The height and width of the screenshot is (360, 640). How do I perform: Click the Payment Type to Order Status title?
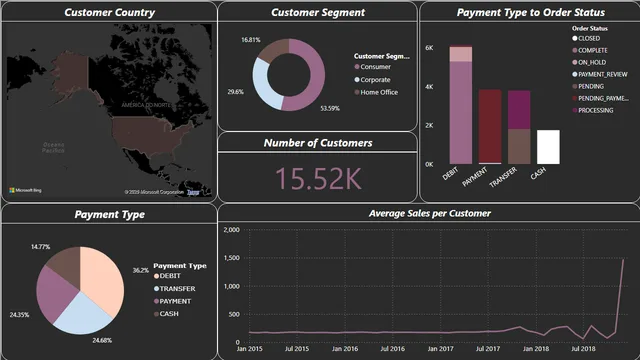[531, 13]
